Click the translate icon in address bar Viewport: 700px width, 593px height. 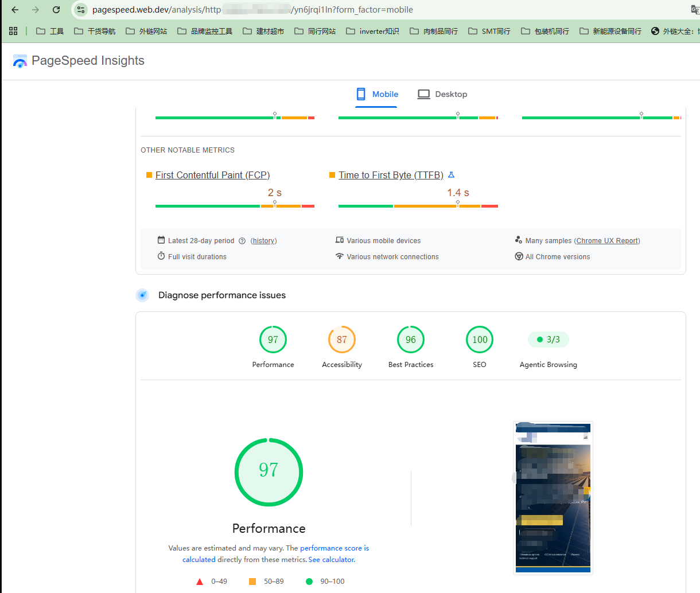695,10
